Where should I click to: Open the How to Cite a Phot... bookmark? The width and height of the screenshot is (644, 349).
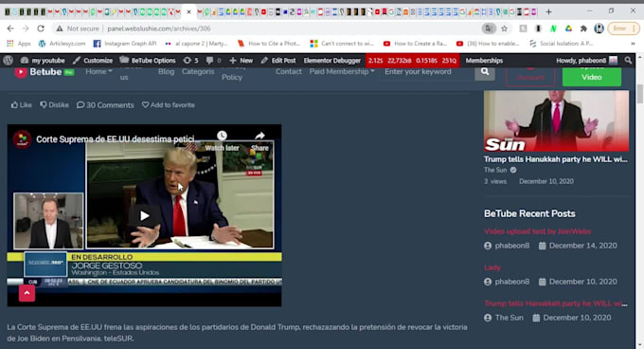[269, 44]
